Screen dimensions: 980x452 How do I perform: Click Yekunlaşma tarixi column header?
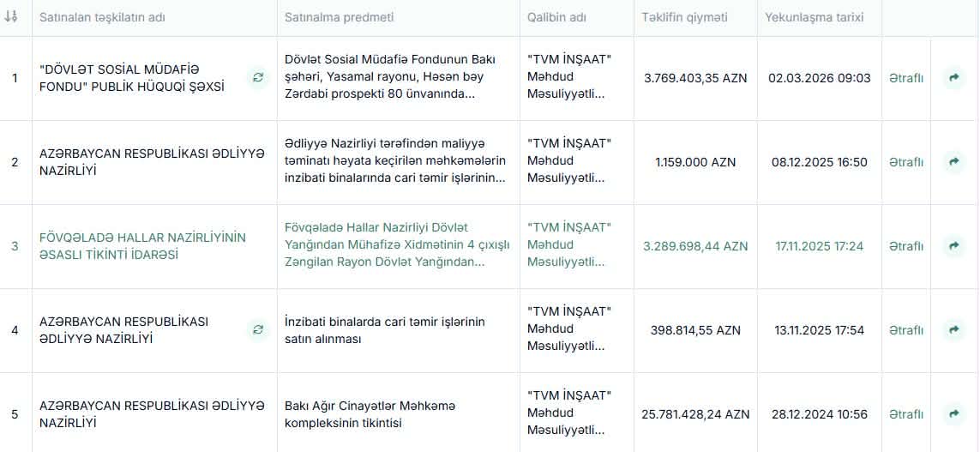813,17
